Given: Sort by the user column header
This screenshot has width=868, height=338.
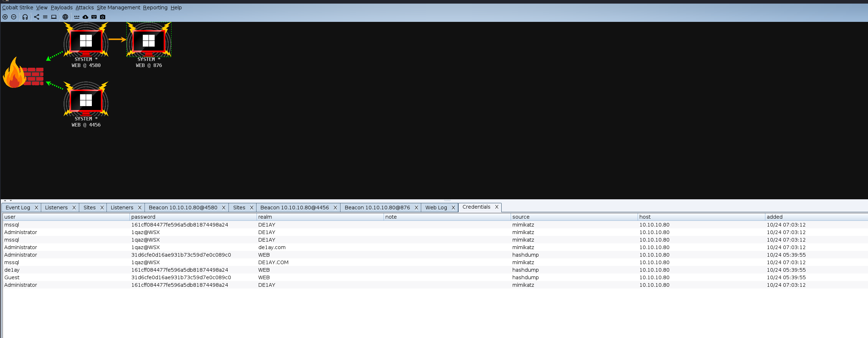Looking at the screenshot, I should pos(66,217).
